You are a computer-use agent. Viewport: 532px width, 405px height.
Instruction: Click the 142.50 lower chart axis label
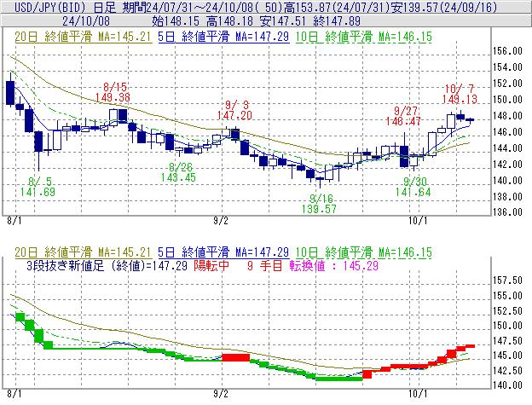click(507, 370)
